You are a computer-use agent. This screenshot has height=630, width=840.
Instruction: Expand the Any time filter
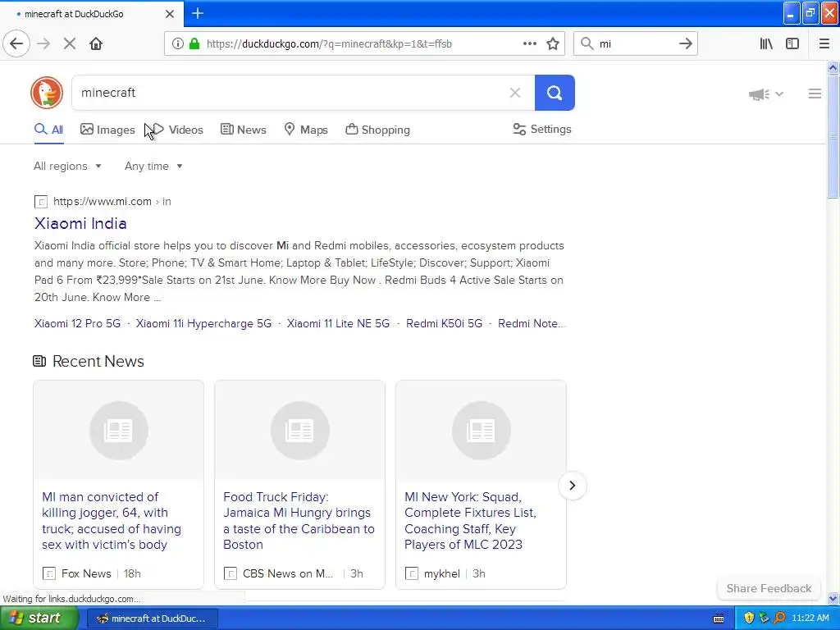pyautogui.click(x=153, y=166)
